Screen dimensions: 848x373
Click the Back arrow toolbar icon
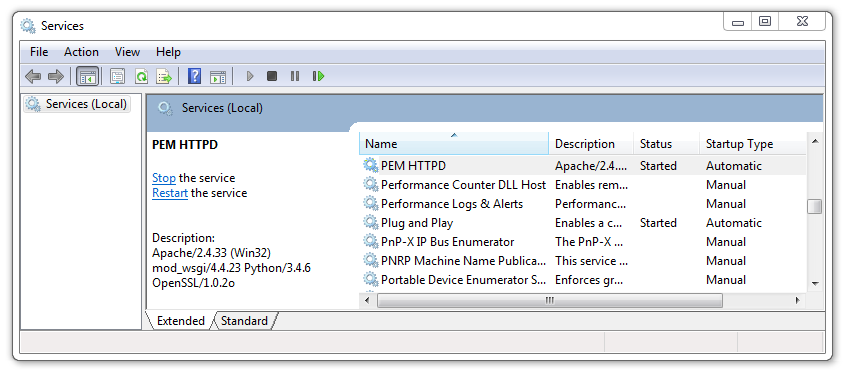pyautogui.click(x=33, y=76)
